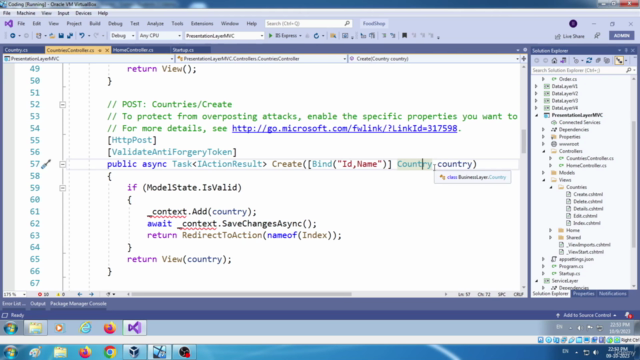Screen dimensions: 640x360
Task: Click the feedback icon near Live Share
Action: pos(597,36)
